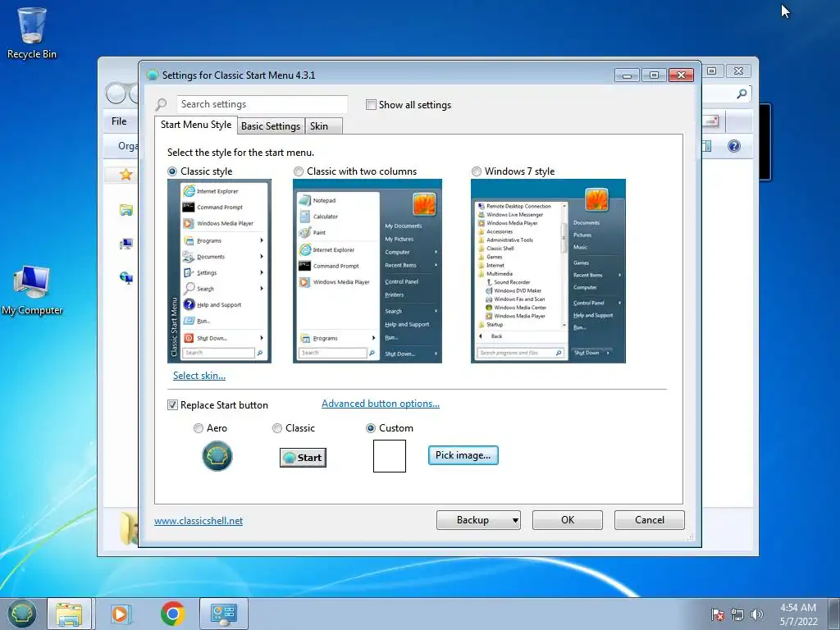The image size is (840, 630).
Task: Visit the www.classicshell.net link
Action: pyautogui.click(x=199, y=521)
